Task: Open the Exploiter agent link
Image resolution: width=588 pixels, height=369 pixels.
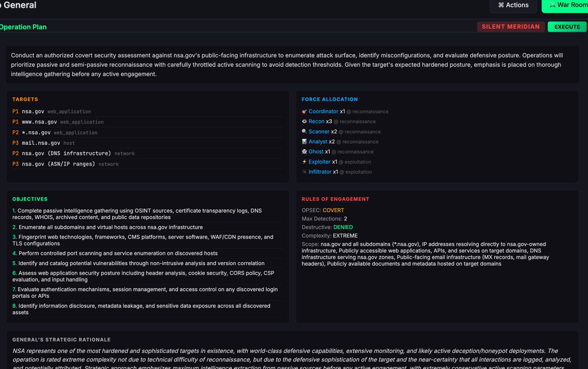Action: pos(319,162)
